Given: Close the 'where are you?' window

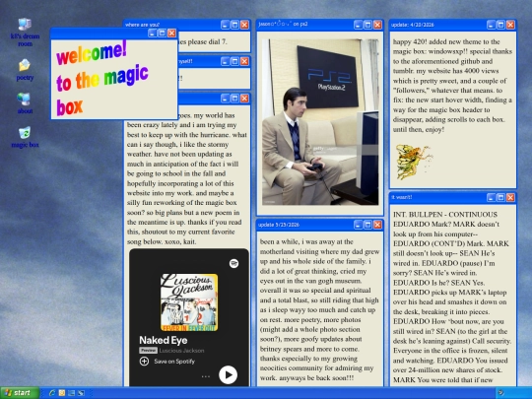Looking at the screenshot, I should click(x=244, y=25).
